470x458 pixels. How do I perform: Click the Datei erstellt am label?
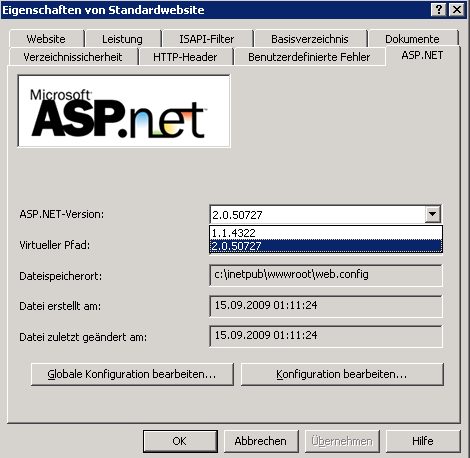pyautogui.click(x=60, y=306)
